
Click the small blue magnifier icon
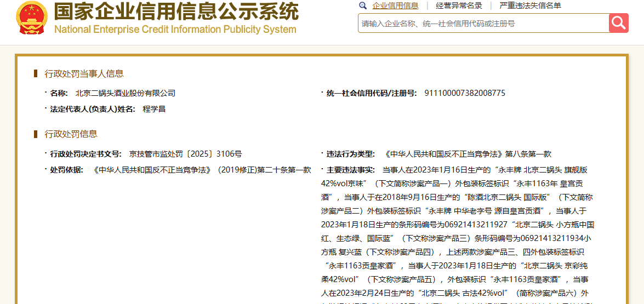(x=363, y=6)
